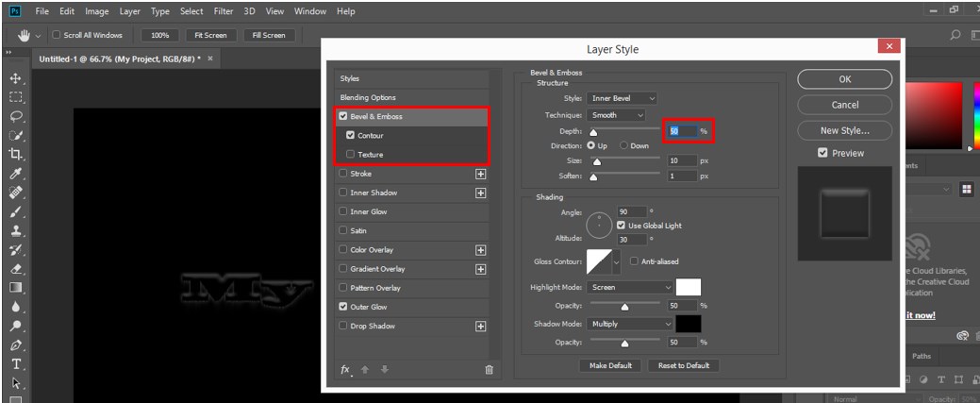Viewport: 980px width, 403px height.
Task: Enable the Satin checkbox
Action: (342, 230)
